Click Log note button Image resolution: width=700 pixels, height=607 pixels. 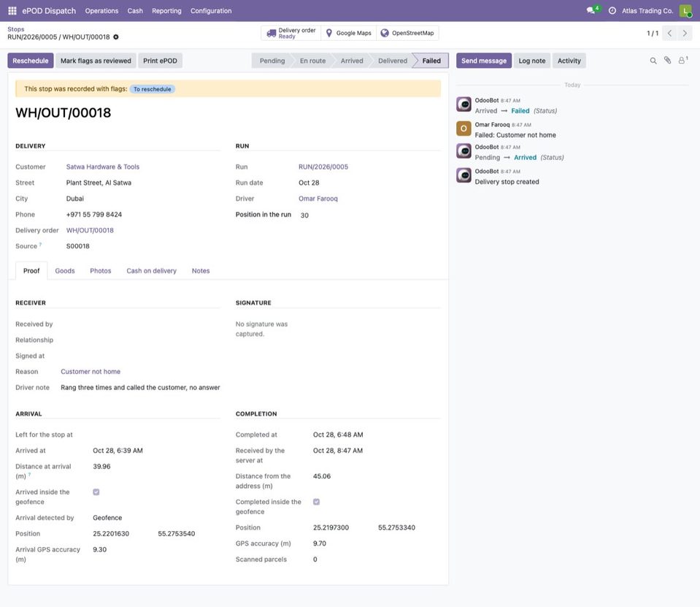coord(531,61)
